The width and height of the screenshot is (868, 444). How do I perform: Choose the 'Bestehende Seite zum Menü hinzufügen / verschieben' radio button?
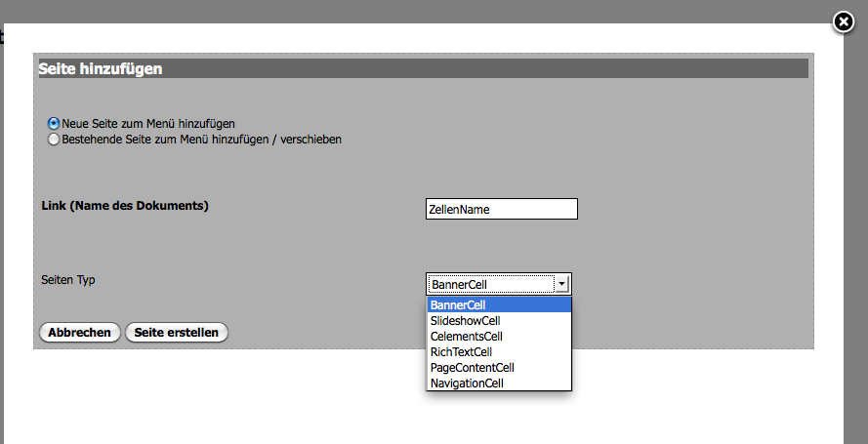tap(54, 140)
